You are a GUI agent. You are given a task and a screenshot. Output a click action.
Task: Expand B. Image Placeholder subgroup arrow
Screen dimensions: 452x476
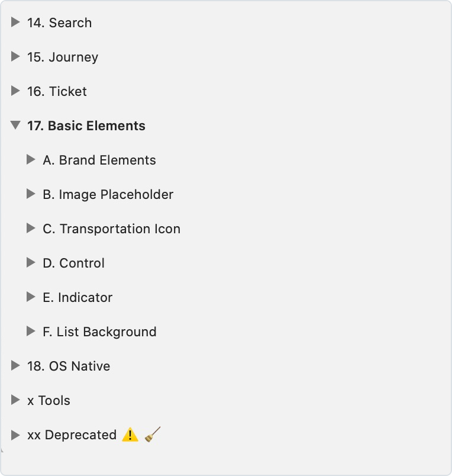pos(31,194)
